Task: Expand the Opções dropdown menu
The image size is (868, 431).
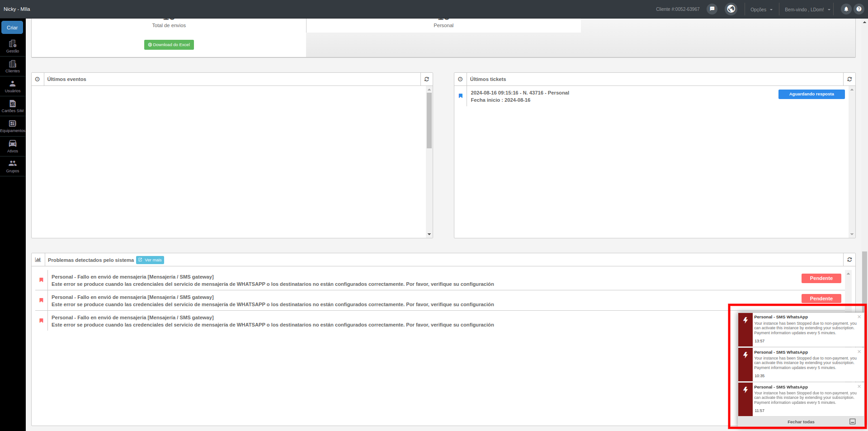Action: click(x=761, y=9)
